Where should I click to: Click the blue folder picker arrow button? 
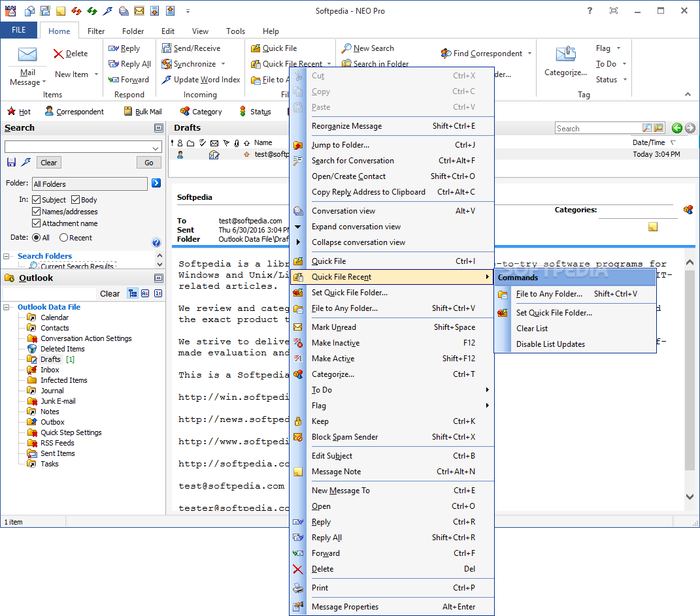point(156,183)
